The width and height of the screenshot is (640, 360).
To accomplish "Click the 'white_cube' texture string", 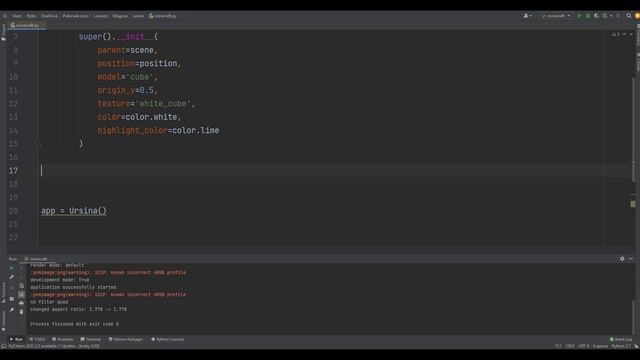I will (x=162, y=104).
